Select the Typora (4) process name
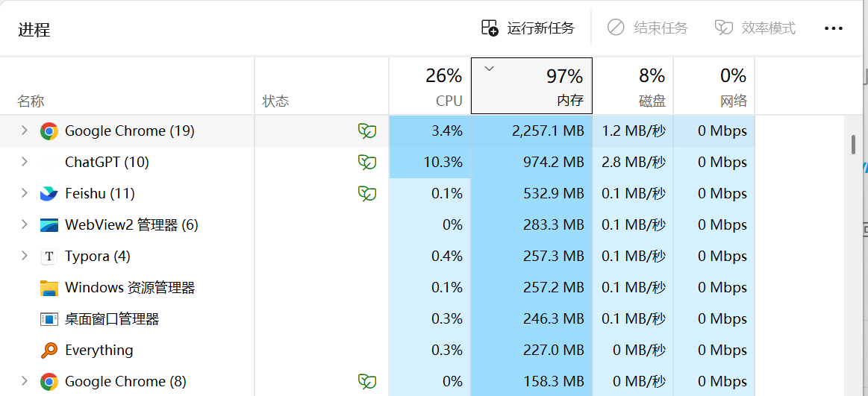 tap(98, 257)
